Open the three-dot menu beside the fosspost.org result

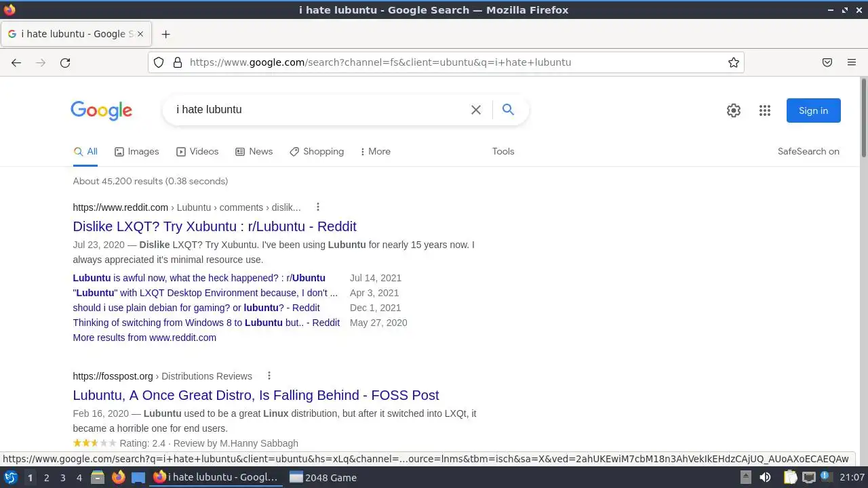pyautogui.click(x=269, y=376)
